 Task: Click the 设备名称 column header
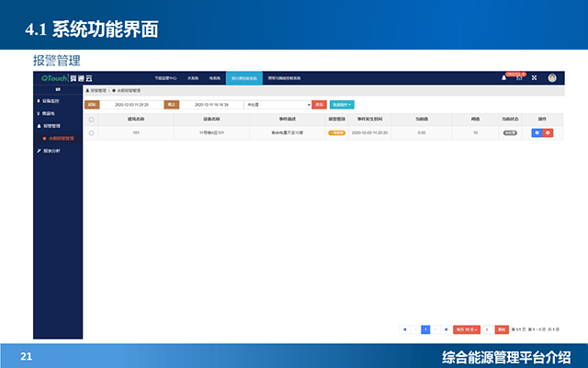(211, 119)
